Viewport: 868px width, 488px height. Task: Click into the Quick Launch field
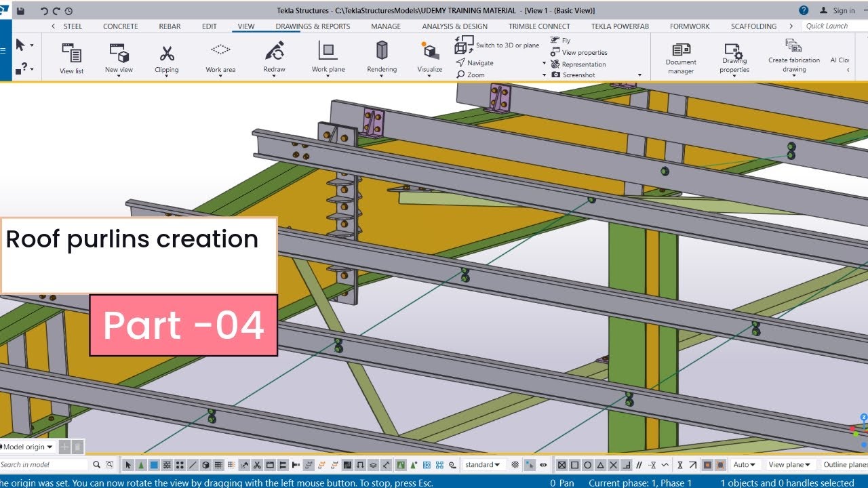coord(834,26)
